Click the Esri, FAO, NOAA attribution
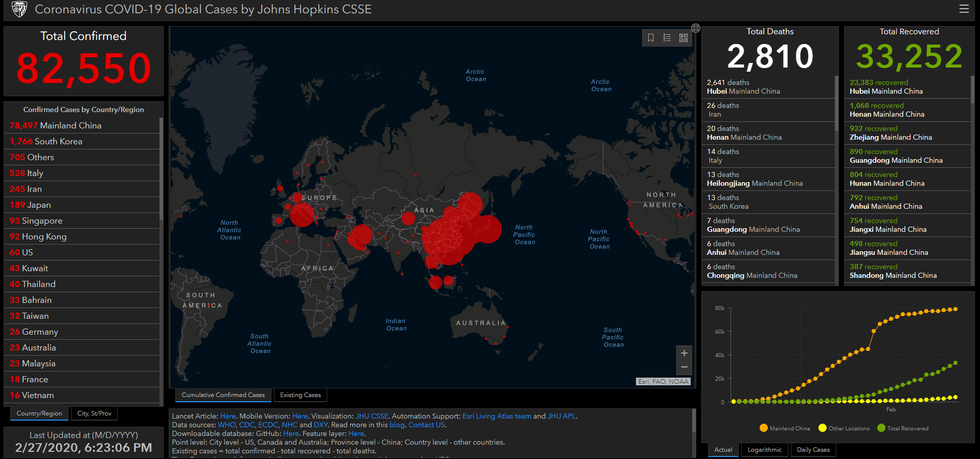 pyautogui.click(x=664, y=381)
